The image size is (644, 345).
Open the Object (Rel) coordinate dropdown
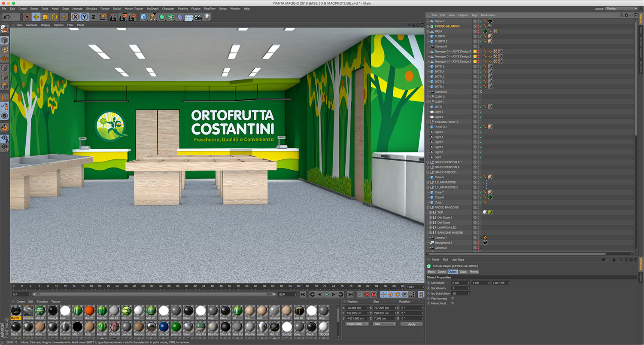(x=357, y=324)
